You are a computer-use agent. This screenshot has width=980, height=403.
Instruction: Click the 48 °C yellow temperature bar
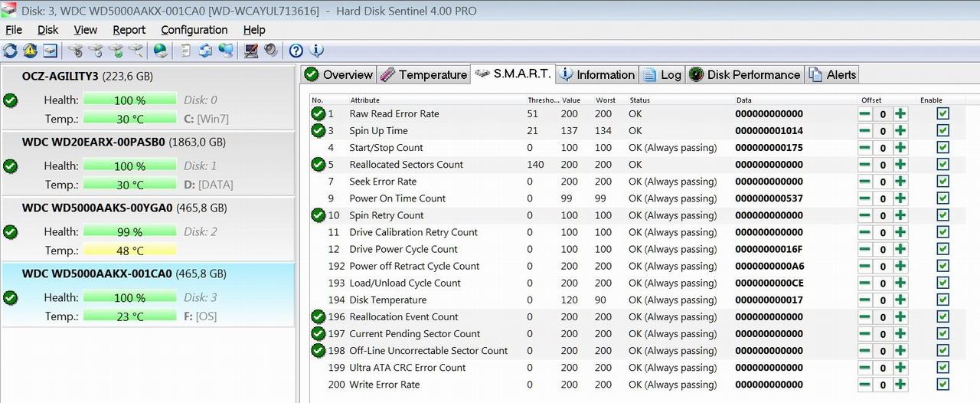pos(129,251)
